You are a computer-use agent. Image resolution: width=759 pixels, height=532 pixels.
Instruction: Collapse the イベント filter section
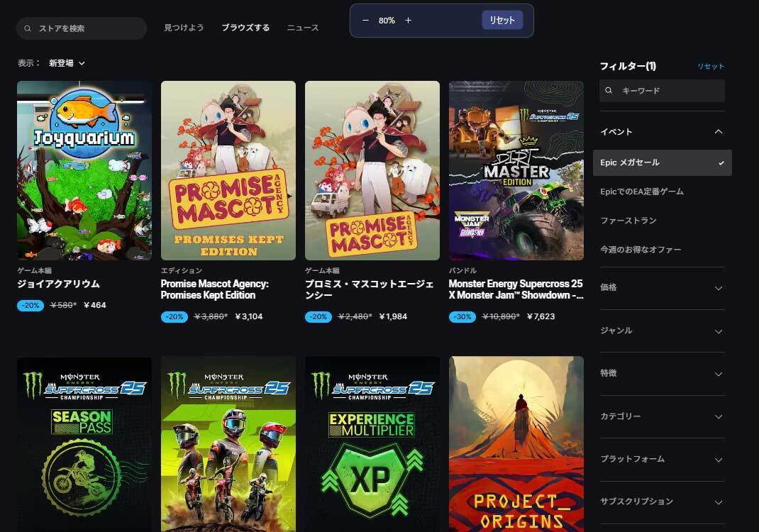[x=662, y=132]
